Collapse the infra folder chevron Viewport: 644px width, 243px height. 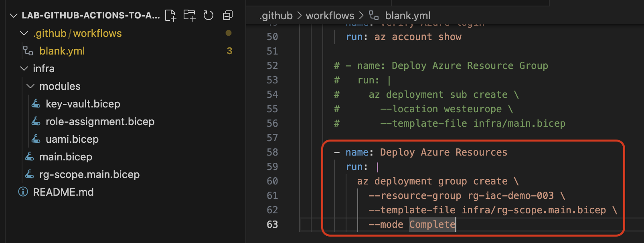point(24,69)
